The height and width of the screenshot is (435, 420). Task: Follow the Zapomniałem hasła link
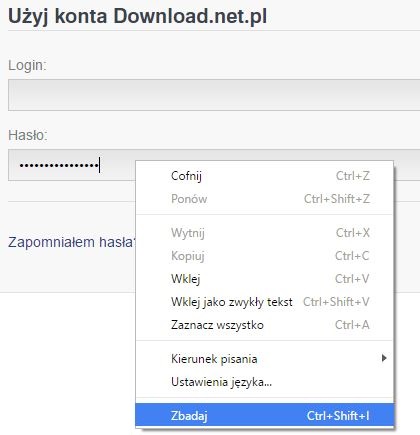point(72,242)
